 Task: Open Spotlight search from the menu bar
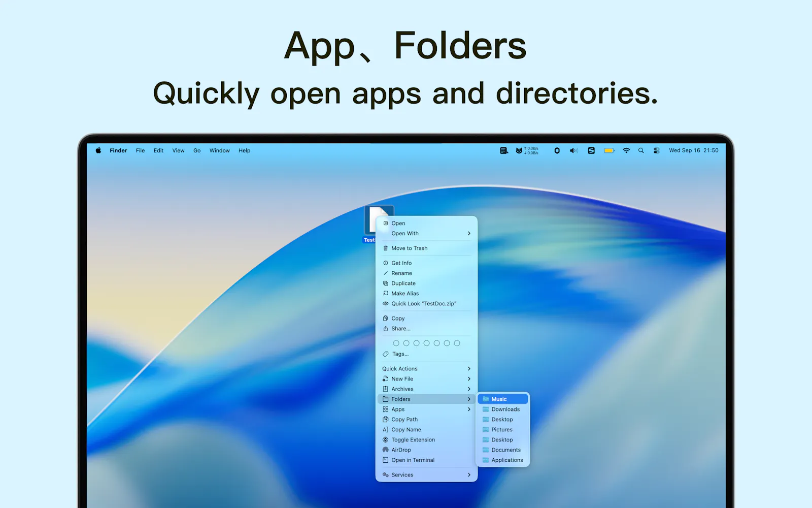coord(641,151)
